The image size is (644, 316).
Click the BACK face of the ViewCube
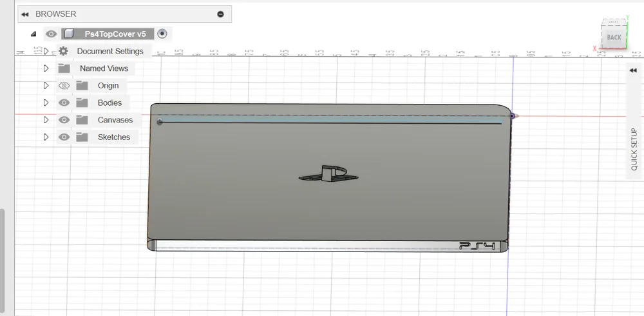point(614,37)
